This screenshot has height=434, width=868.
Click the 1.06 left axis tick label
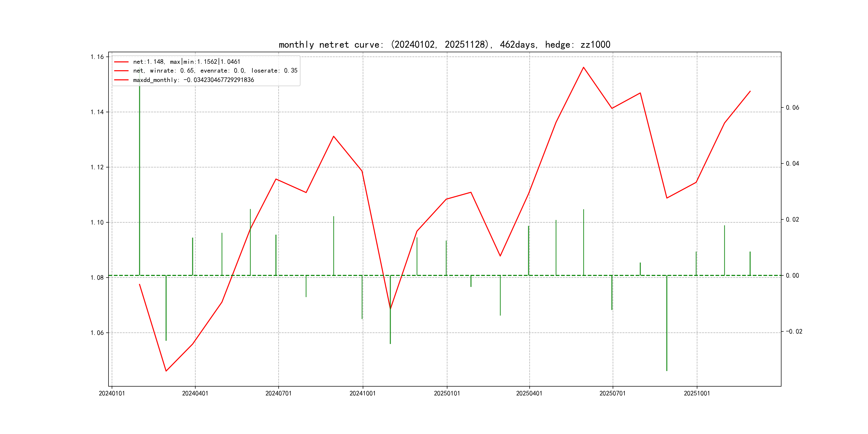[97, 333]
